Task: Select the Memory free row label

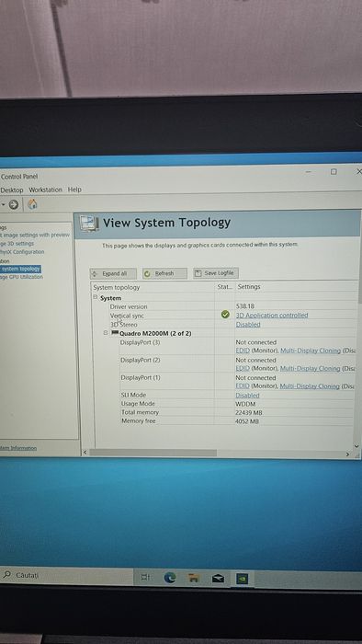Action: [x=138, y=421]
